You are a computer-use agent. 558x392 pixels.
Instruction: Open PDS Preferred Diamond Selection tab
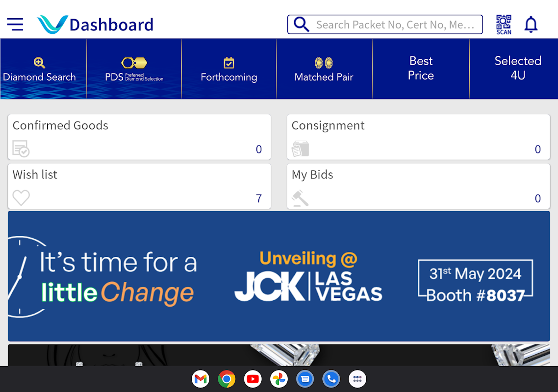(134, 69)
